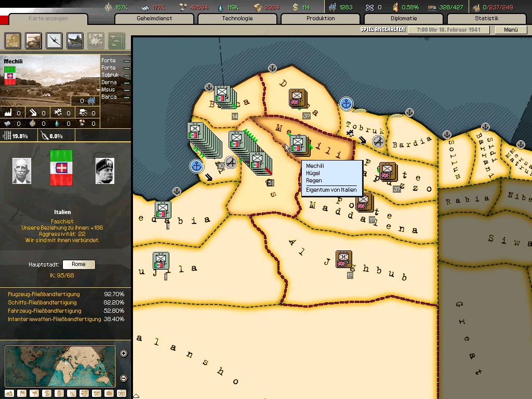Click the Rome capital button
Image resolution: width=532 pixels, height=399 pixels.
(x=79, y=264)
